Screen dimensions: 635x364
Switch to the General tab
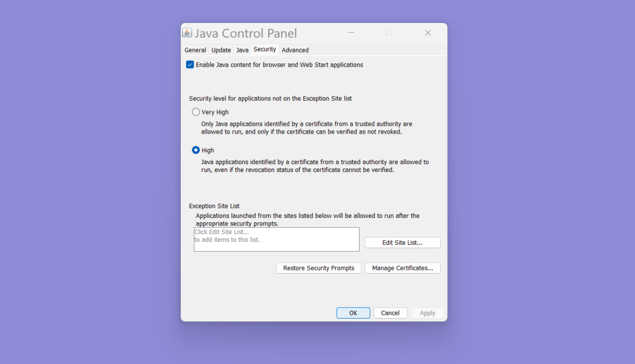pos(195,50)
